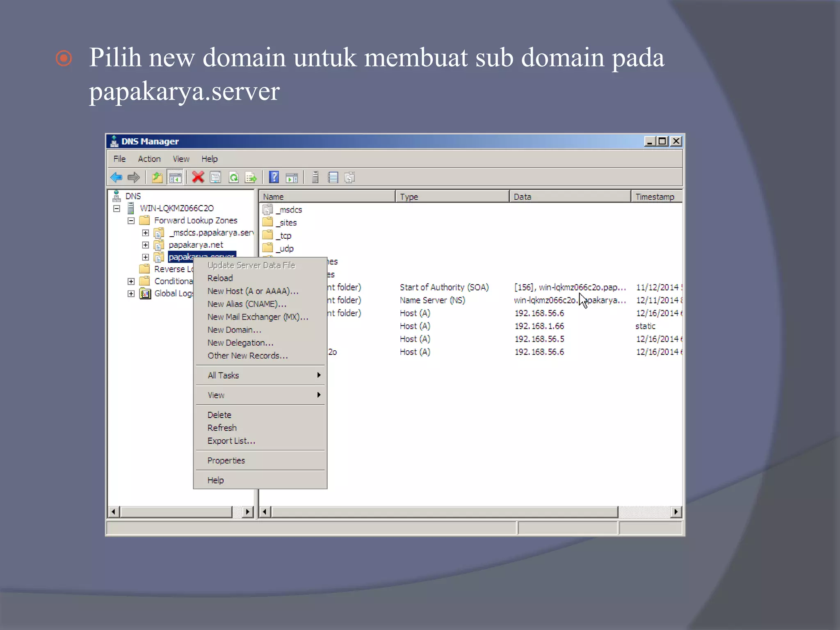Click the red X Delete toolbar icon
Screen dimensions: 840x630
point(198,177)
